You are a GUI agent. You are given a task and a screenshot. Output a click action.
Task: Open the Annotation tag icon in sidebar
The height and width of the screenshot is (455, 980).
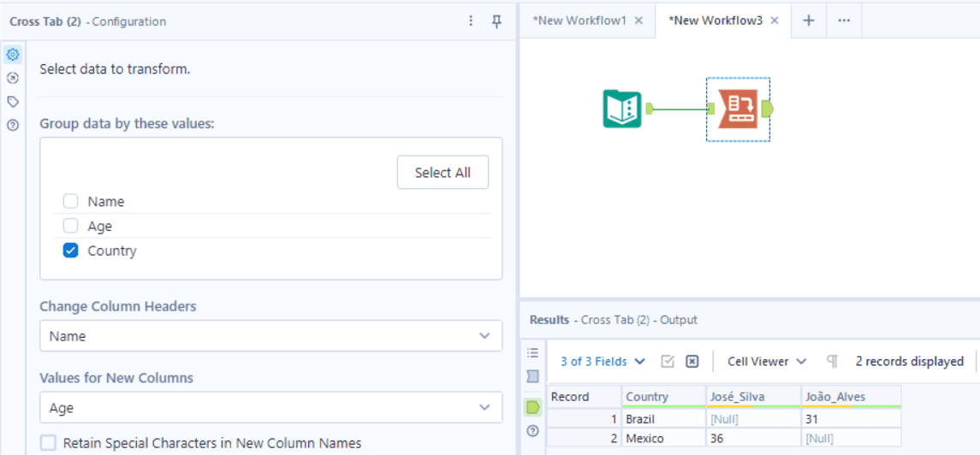tap(13, 101)
